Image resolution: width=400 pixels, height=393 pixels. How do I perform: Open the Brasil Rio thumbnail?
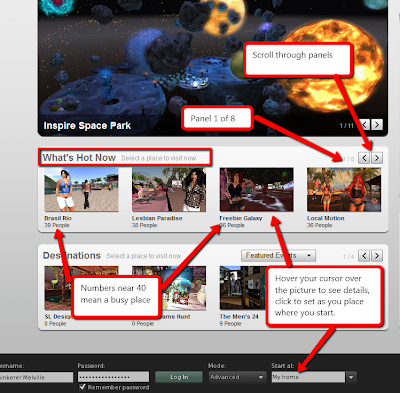coord(81,189)
